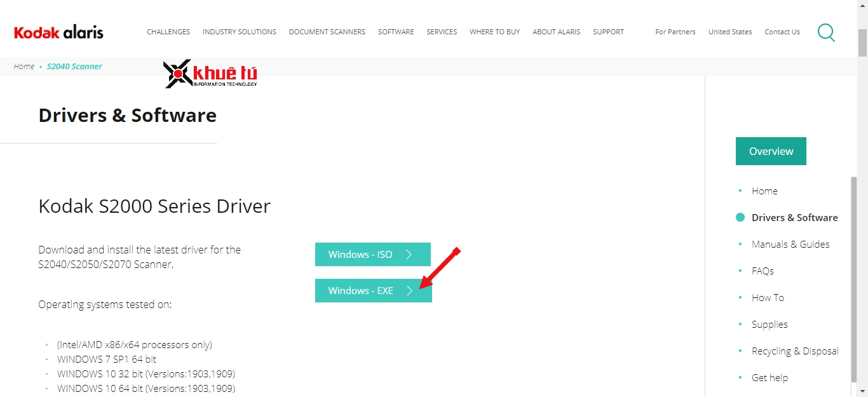Open the Overview button in sidebar
The height and width of the screenshot is (397, 868).
(x=771, y=151)
